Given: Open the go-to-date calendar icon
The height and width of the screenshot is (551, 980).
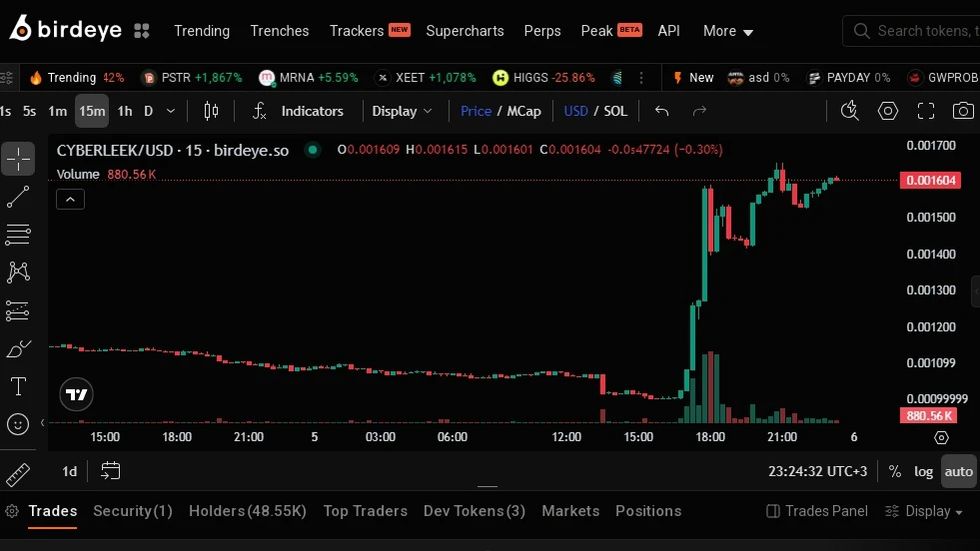Looking at the screenshot, I should pos(110,471).
